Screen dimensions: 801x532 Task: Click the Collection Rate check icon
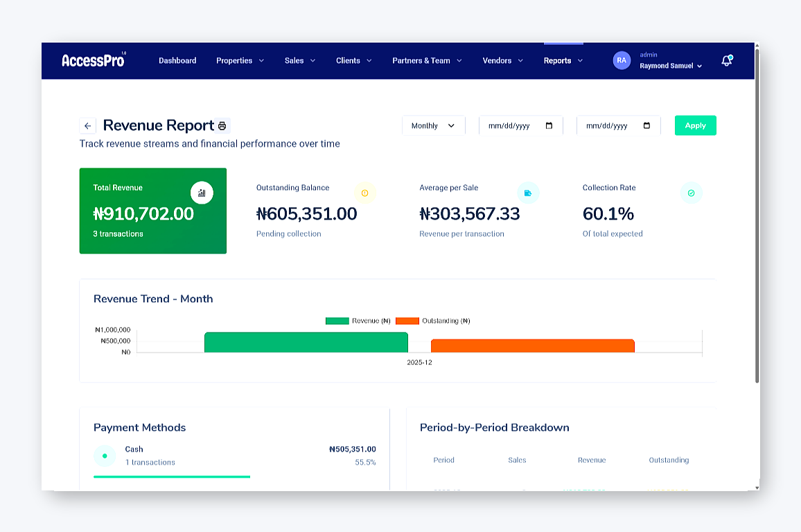tap(691, 193)
